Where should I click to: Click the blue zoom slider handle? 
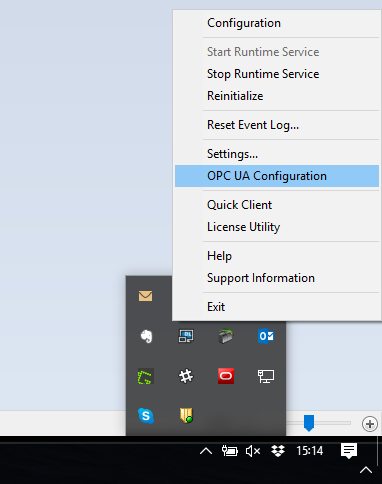(309, 423)
